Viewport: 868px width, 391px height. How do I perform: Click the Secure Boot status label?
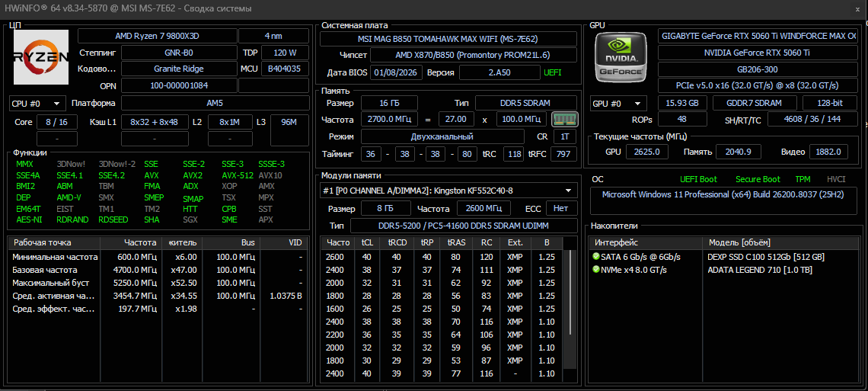tap(758, 179)
